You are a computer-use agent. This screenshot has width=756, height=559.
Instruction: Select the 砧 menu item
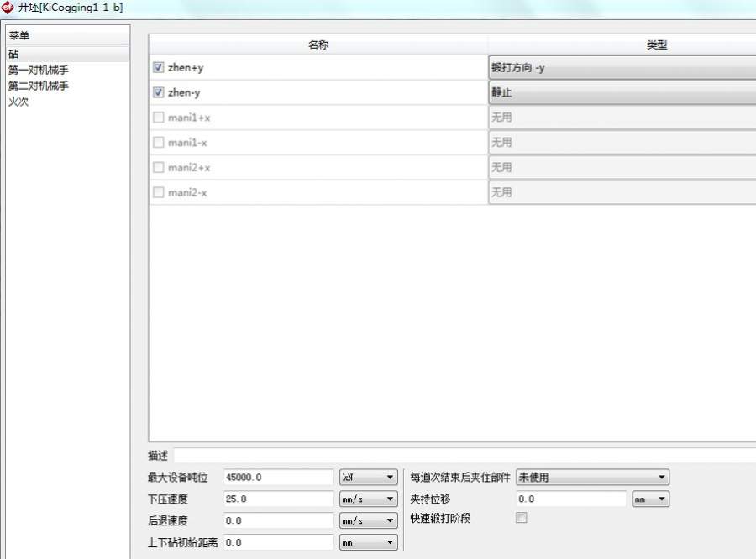tap(67, 54)
